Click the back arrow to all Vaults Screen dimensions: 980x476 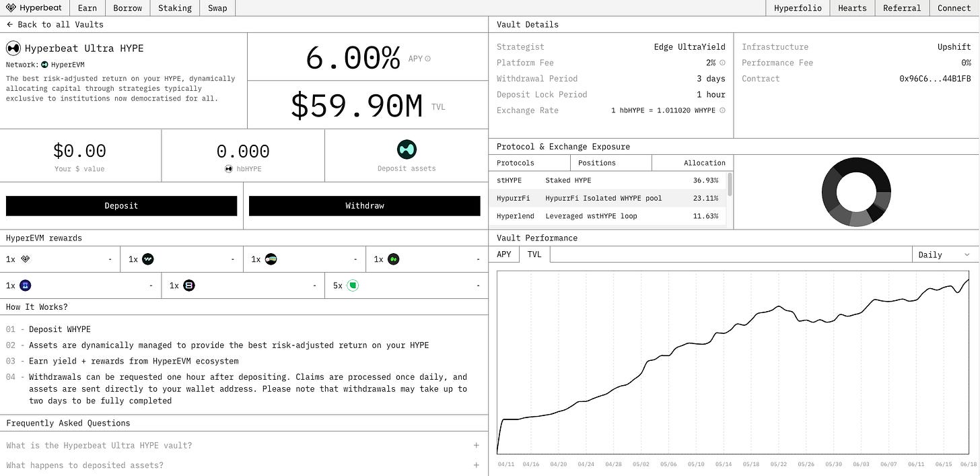pyautogui.click(x=9, y=24)
